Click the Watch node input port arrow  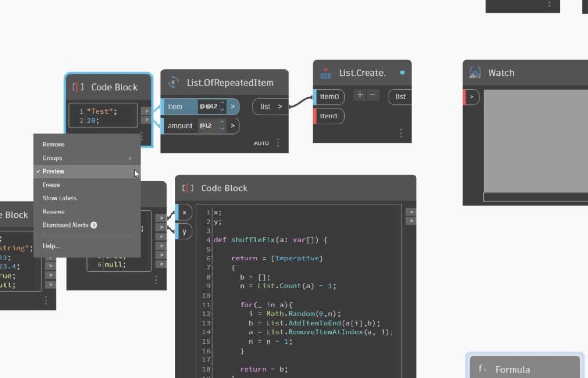click(472, 97)
